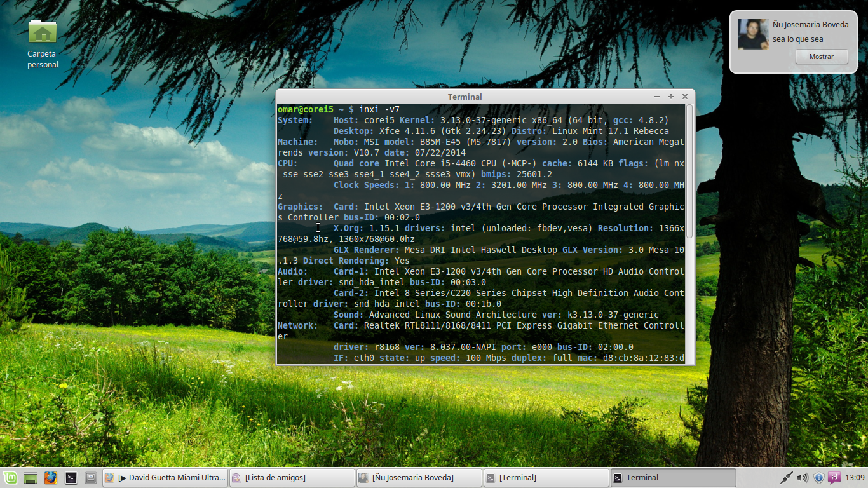868x488 pixels.
Task: Click the 'CPU:' label in terminal
Action: [x=288, y=163]
